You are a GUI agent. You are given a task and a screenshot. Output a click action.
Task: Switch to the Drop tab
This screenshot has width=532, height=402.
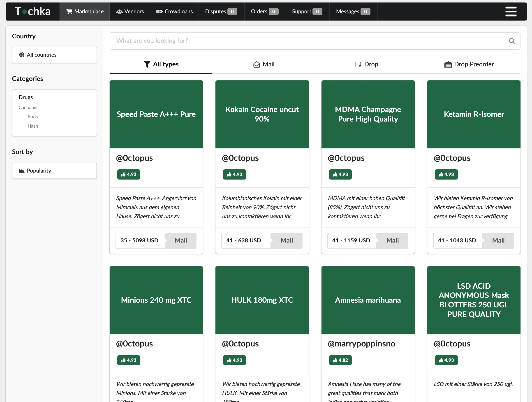tap(366, 64)
